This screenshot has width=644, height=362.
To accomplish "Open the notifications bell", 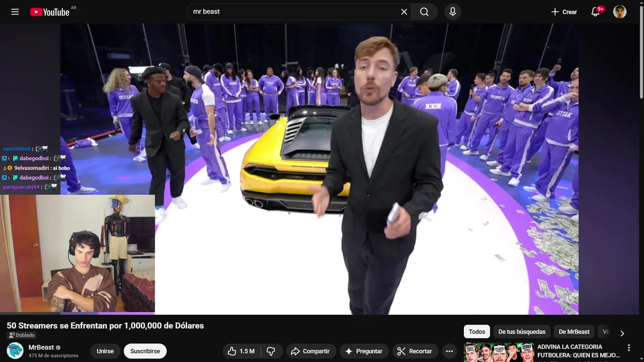I will (x=596, y=12).
